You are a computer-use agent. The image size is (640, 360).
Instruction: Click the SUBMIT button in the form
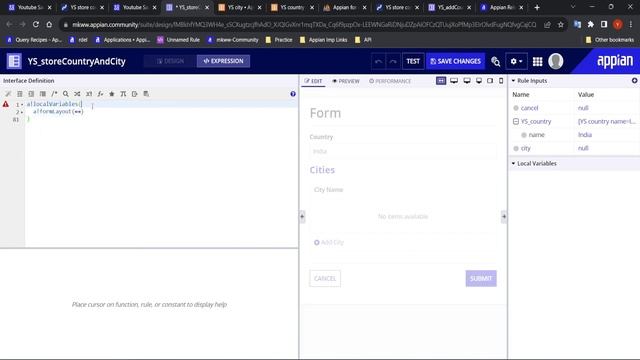click(x=481, y=278)
